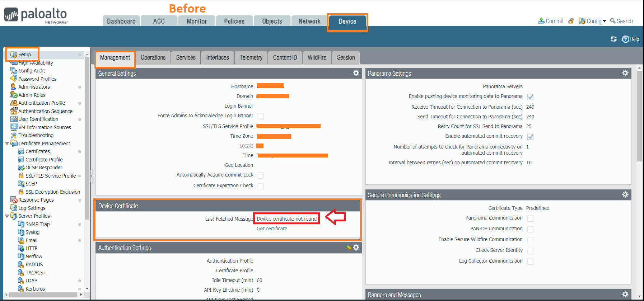Click the lock icon beside Commit

[571, 21]
